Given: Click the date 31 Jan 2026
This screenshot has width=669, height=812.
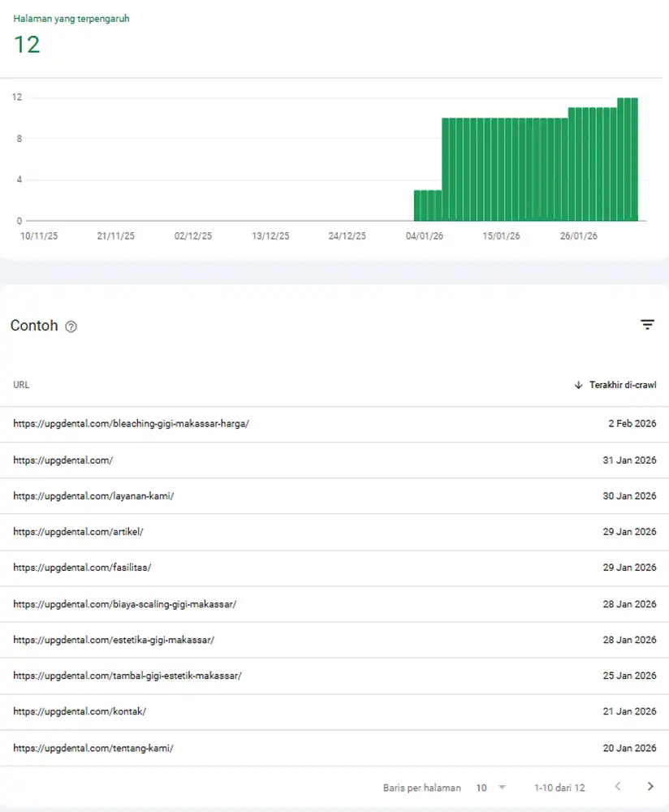Looking at the screenshot, I should coord(630,460).
